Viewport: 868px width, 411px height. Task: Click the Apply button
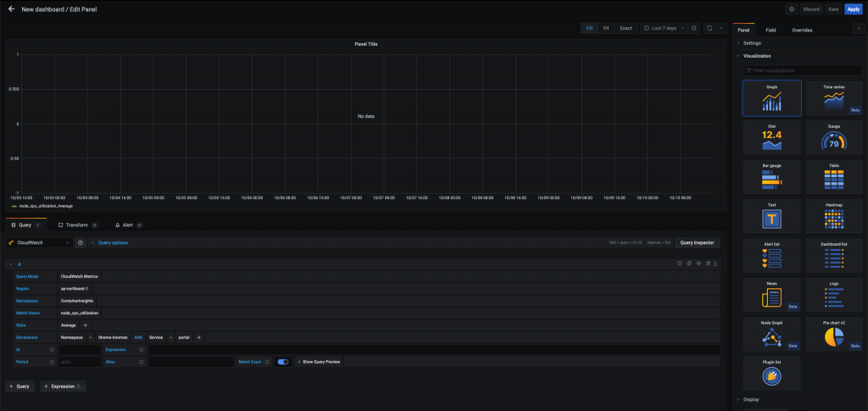click(x=853, y=9)
